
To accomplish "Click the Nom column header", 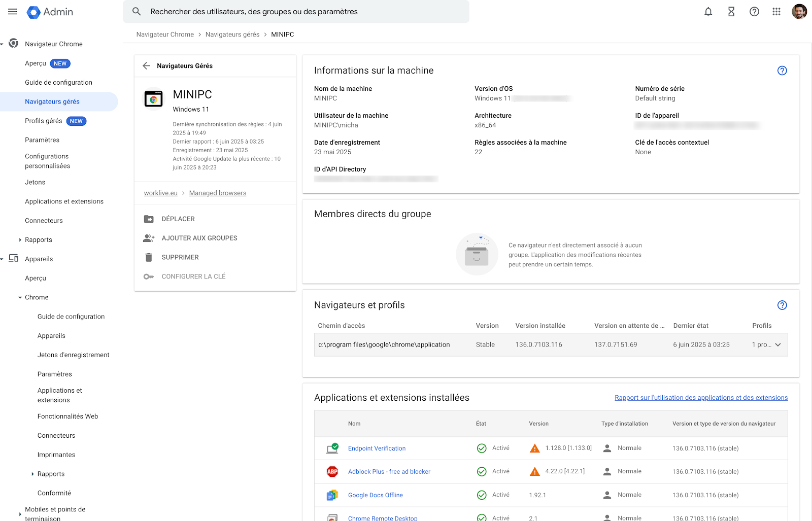I will point(354,424).
